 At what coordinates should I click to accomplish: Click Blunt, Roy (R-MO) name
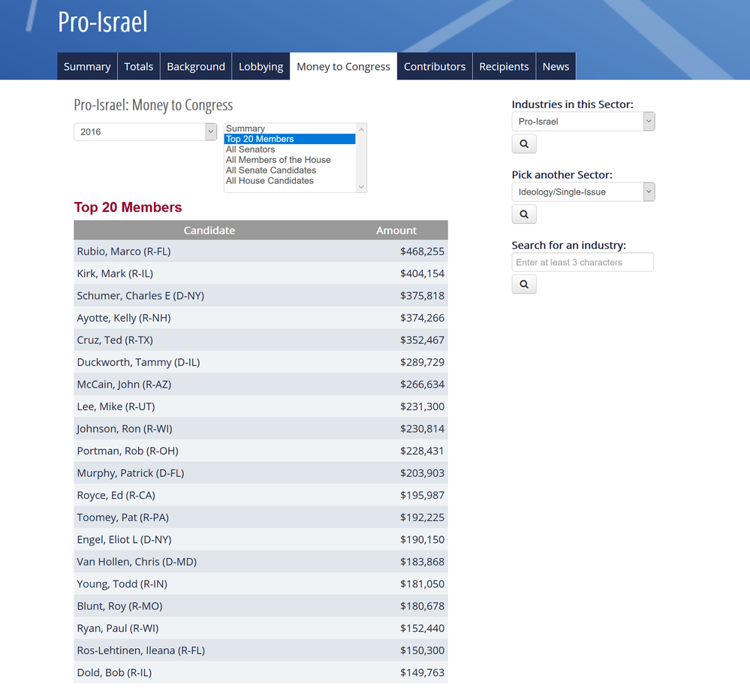pyautogui.click(x=119, y=606)
